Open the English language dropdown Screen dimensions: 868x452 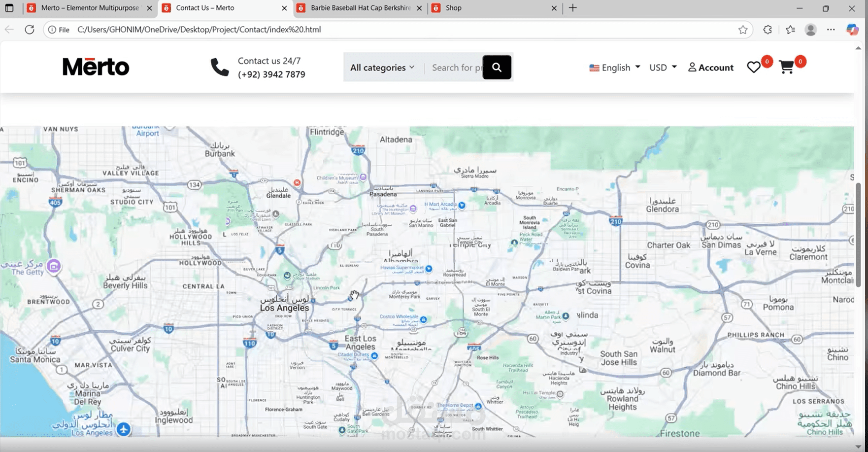pyautogui.click(x=615, y=68)
